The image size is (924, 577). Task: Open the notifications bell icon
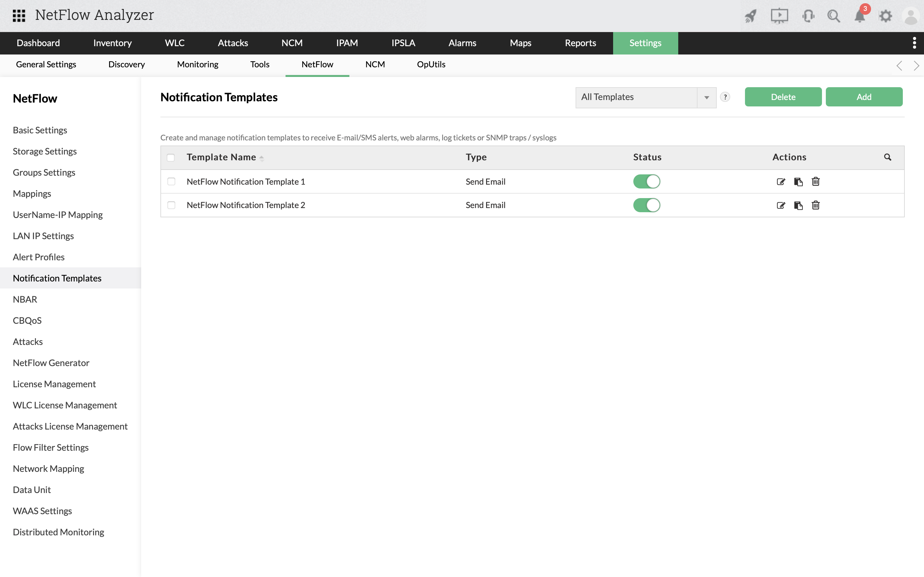pyautogui.click(x=860, y=16)
